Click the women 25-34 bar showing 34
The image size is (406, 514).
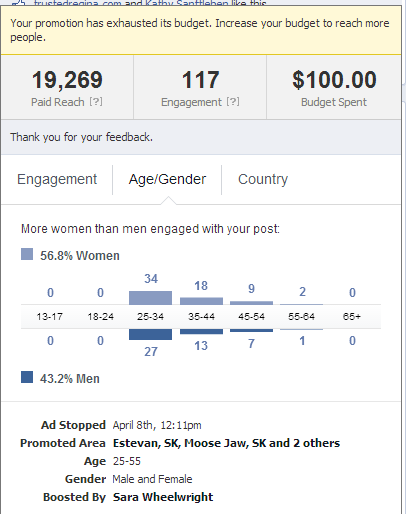(x=150, y=298)
